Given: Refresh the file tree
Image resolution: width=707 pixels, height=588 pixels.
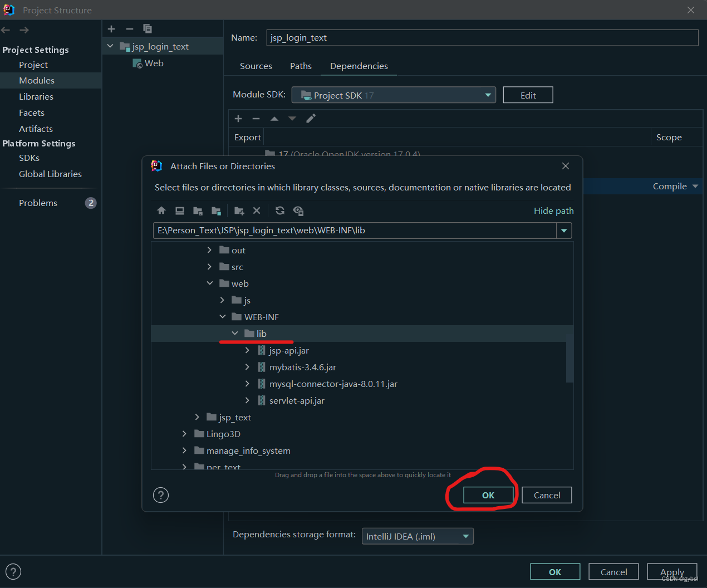Looking at the screenshot, I should click(x=280, y=210).
